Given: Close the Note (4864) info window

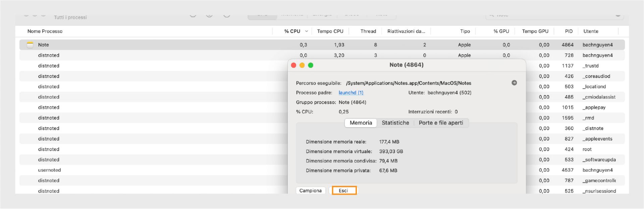Looking at the screenshot, I should click(x=293, y=65).
